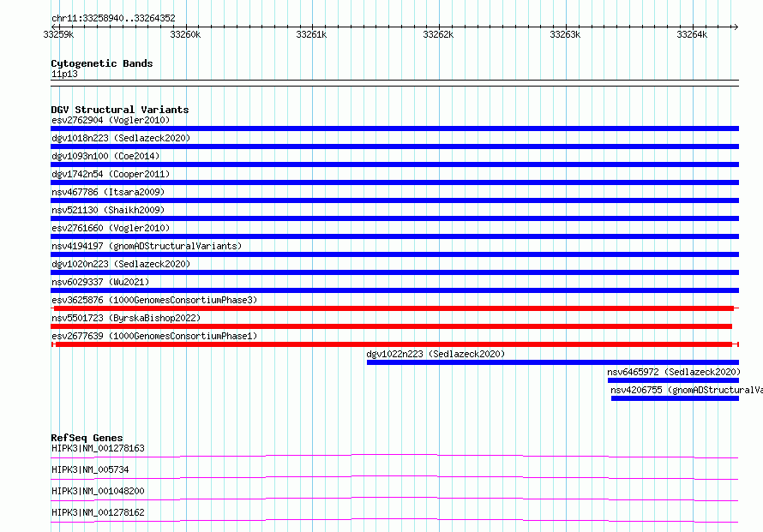This screenshot has height=532, width=763.
Task: Select the dgv1022n223 (Sedlazeck2020) partial variant
Action: (436, 354)
